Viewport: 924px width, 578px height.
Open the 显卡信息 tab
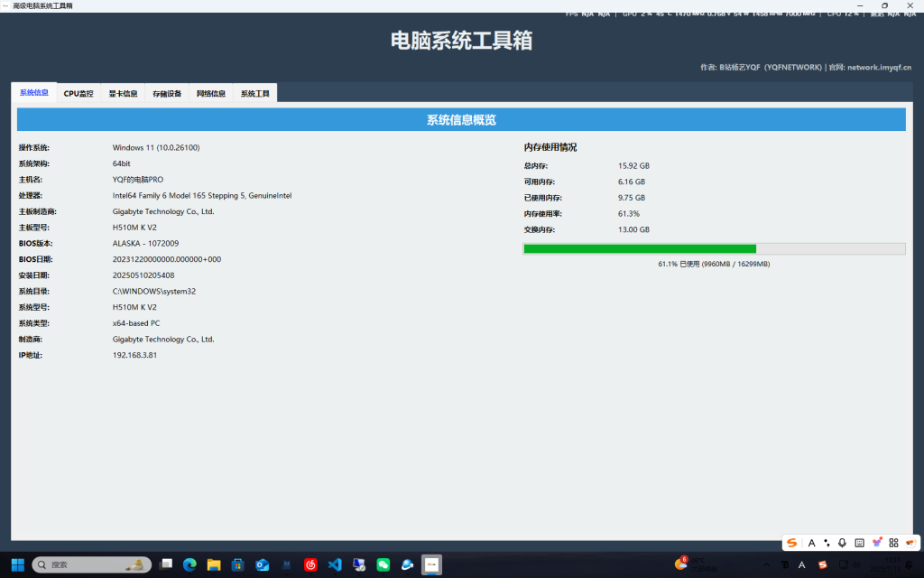[123, 93]
